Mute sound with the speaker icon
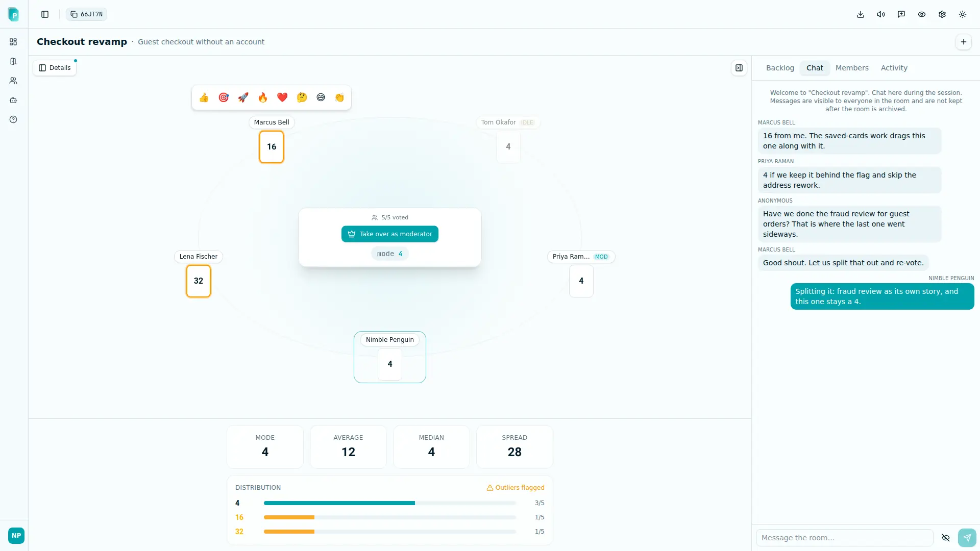This screenshot has width=980, height=551. click(x=881, y=14)
